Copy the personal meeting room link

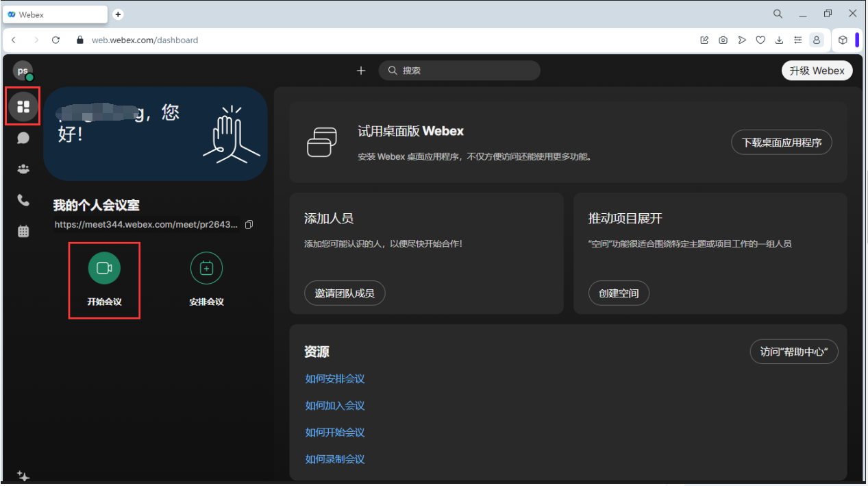pyautogui.click(x=249, y=224)
